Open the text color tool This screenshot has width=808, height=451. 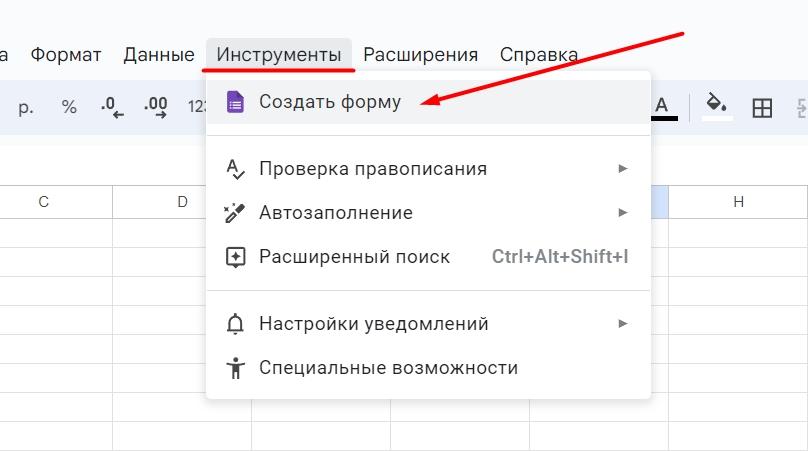(x=662, y=106)
